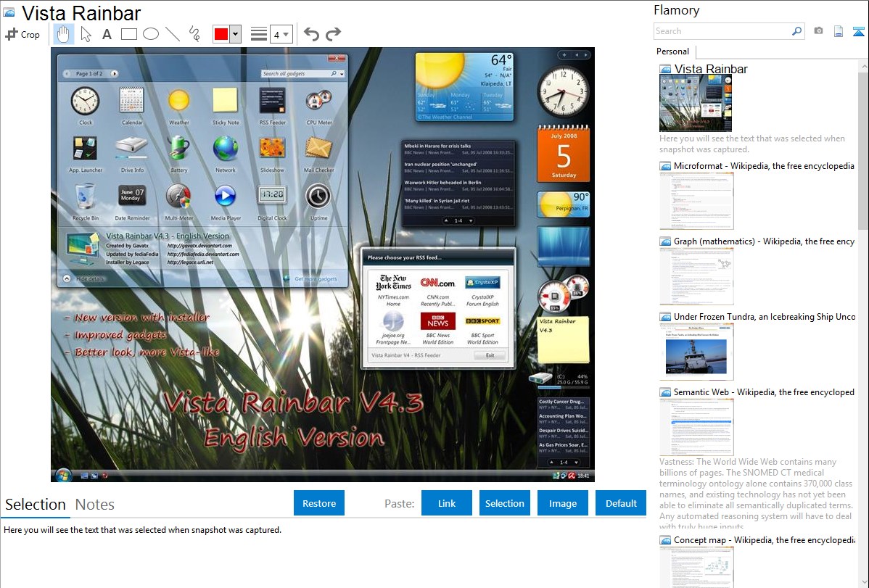The height and width of the screenshot is (588, 869).
Task: Pick the rectangle shape tool
Action: [128, 34]
